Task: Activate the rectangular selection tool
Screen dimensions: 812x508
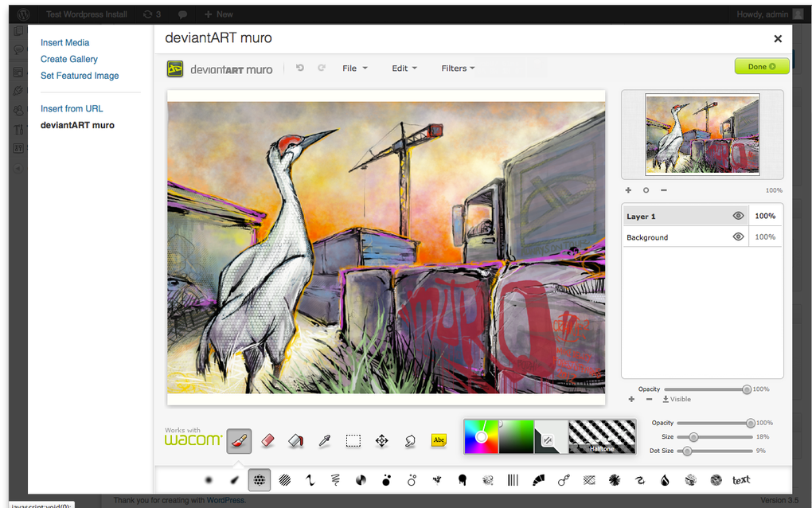Action: 353,440
